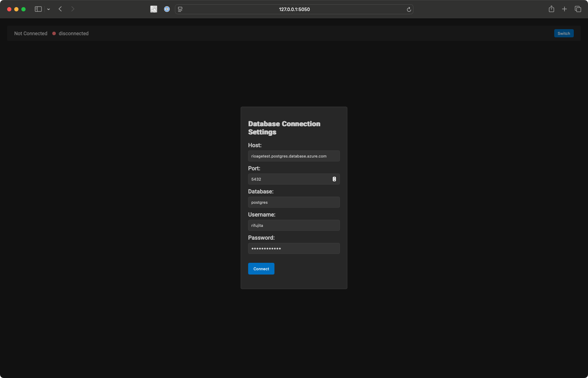Open the sidebar options chevron dropdown
The image size is (588, 378).
coord(48,9)
